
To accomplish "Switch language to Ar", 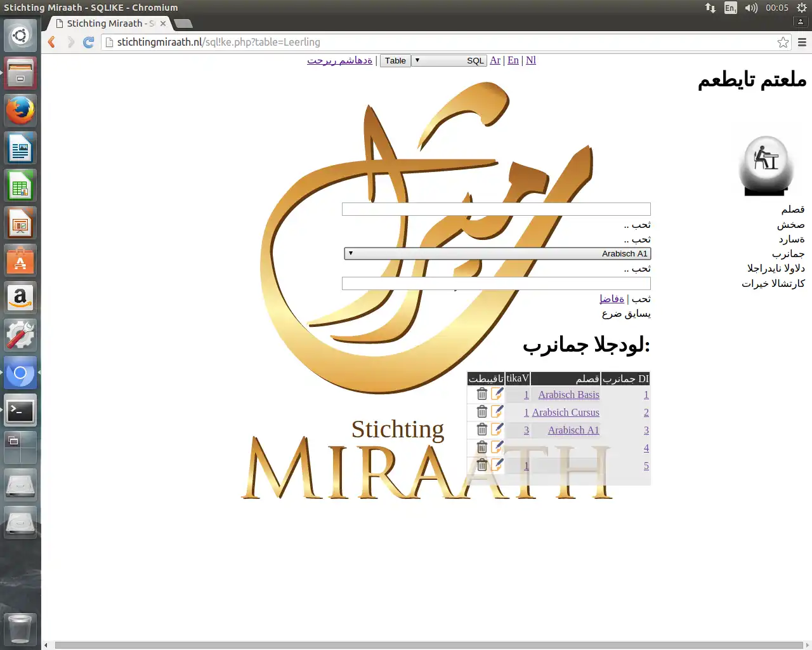I will click(x=495, y=60).
